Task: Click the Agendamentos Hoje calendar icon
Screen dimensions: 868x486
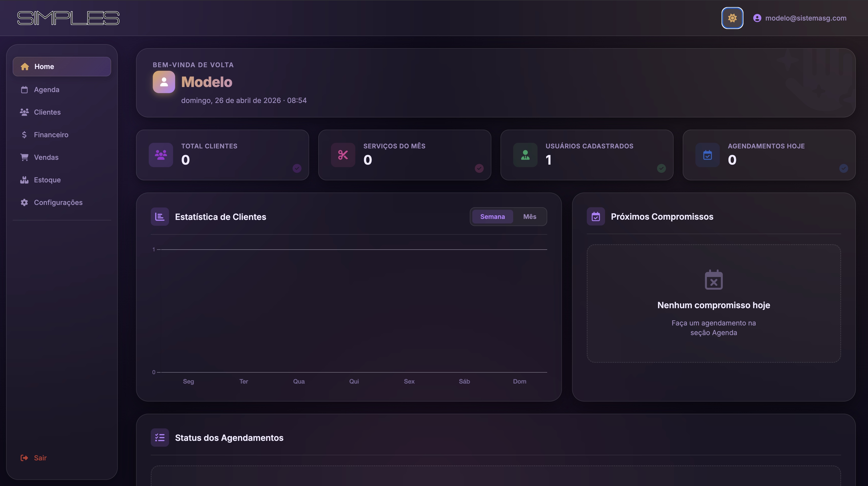Action: [708, 155]
